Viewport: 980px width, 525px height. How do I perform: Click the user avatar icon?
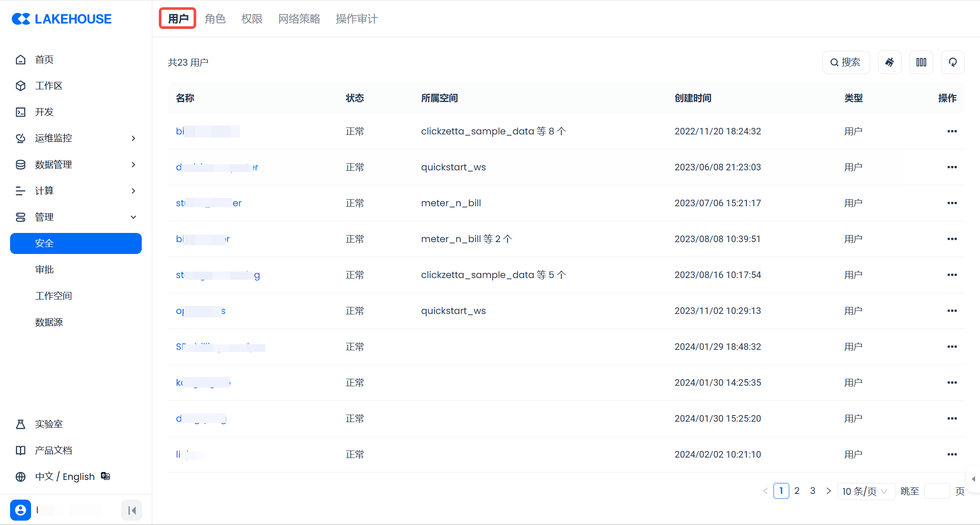[21, 510]
